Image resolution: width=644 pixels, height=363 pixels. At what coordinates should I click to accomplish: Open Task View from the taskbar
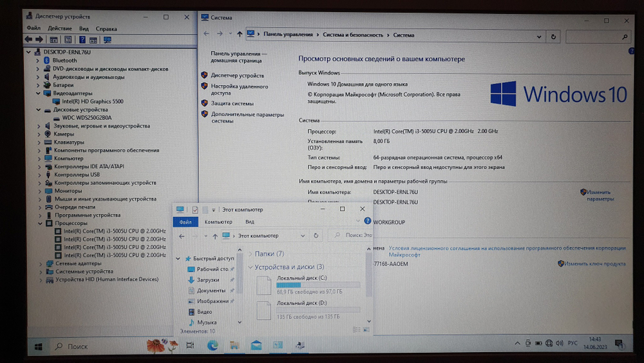(190, 346)
